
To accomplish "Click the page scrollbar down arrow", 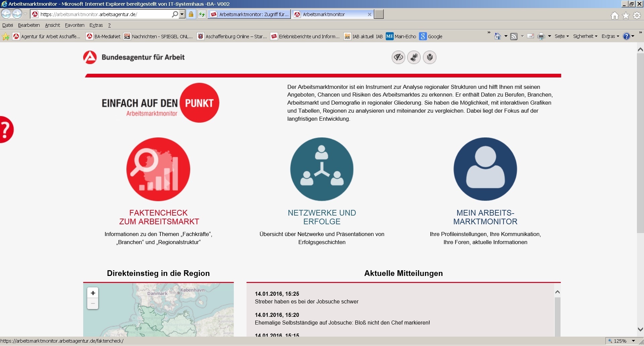I will point(640,330).
